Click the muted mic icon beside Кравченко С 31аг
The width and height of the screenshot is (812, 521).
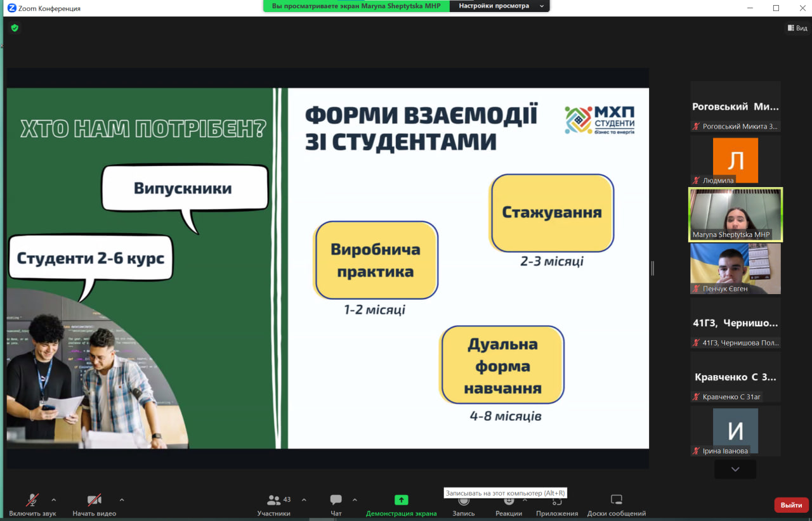[x=697, y=397]
